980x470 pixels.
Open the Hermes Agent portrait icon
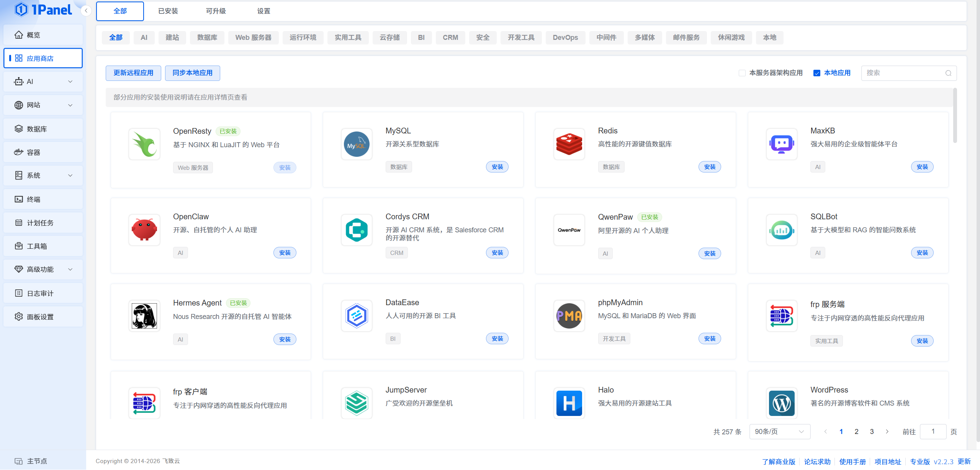point(144,316)
